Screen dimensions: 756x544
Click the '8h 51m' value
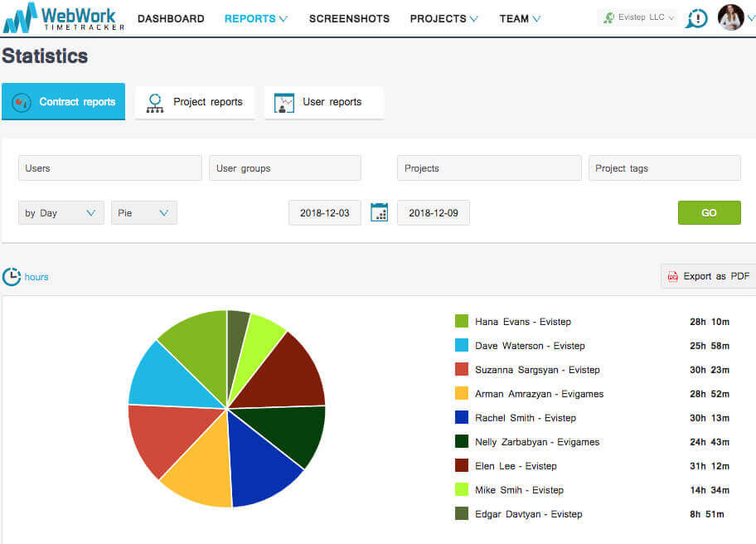[707, 515]
